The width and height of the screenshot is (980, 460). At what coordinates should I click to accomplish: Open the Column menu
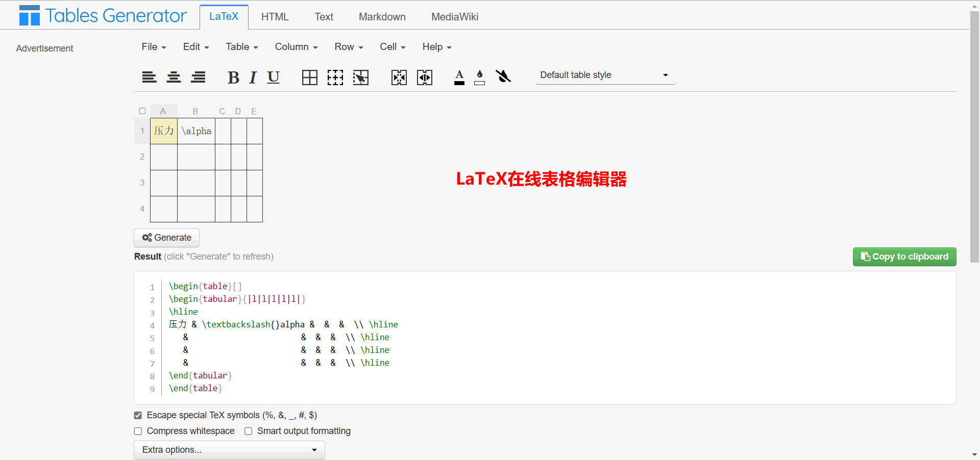[x=296, y=47]
